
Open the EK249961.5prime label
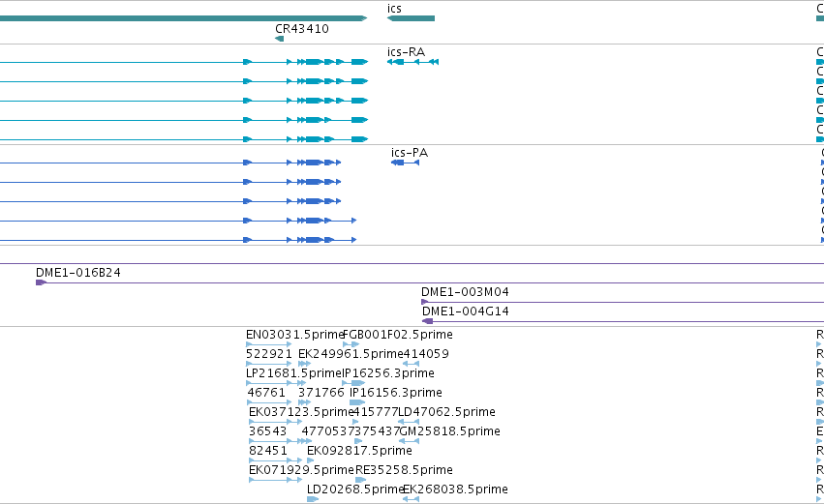pyautogui.click(x=351, y=354)
